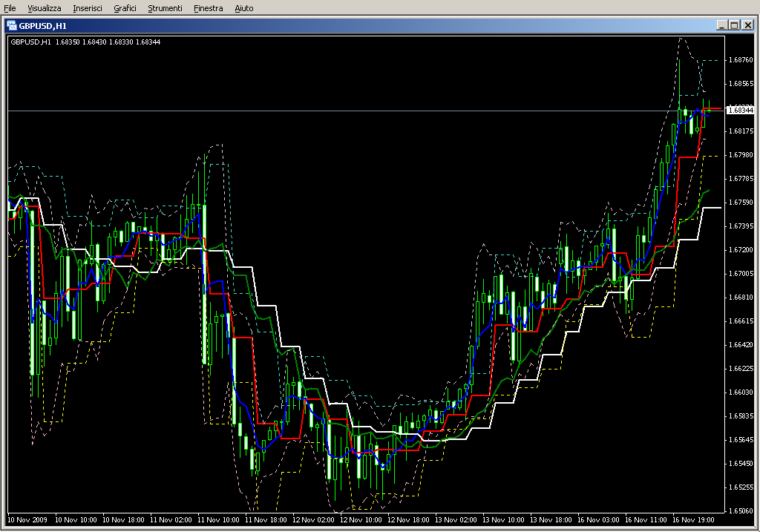Click the 13 Nov 10:00 time label

tap(503, 520)
